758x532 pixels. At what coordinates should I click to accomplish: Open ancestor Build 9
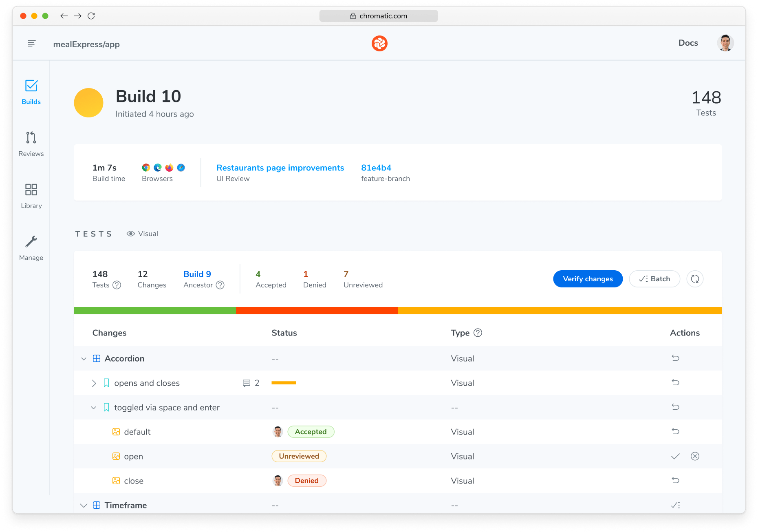(x=197, y=274)
